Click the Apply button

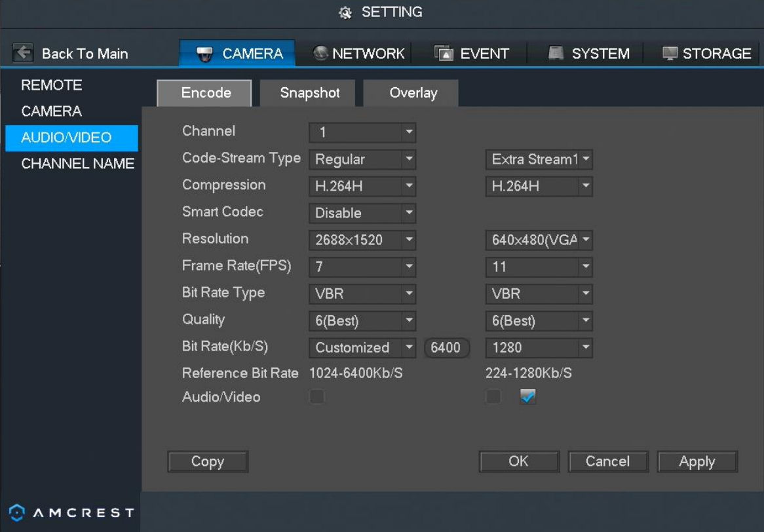pos(697,461)
